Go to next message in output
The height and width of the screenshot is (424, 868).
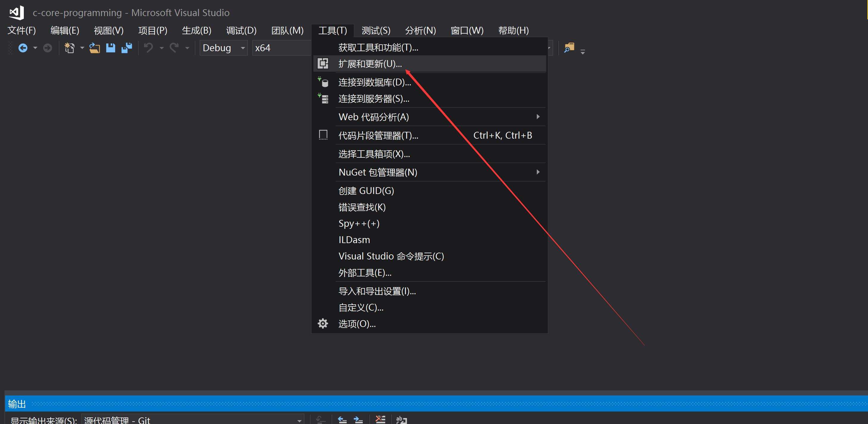click(x=358, y=420)
